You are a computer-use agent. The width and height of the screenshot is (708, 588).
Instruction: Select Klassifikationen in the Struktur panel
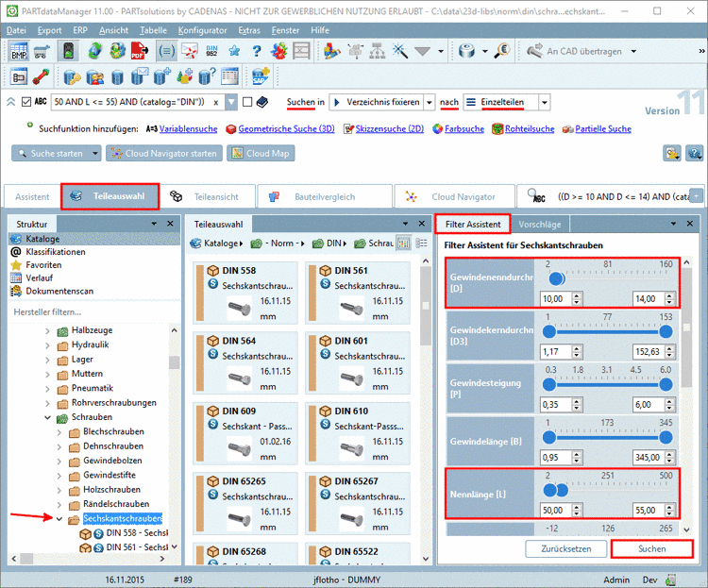pos(55,252)
